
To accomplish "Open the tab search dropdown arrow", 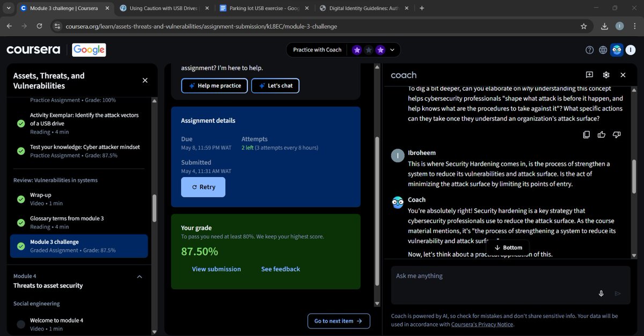I will (x=9, y=8).
